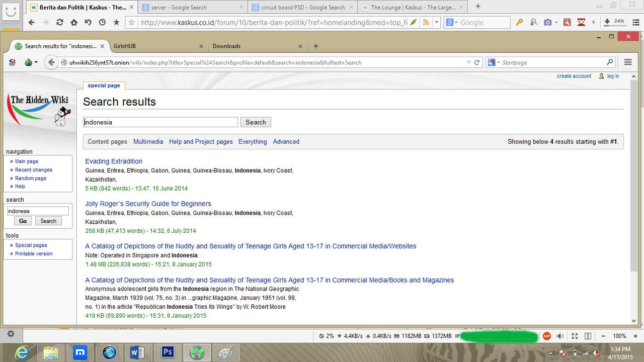The height and width of the screenshot is (362, 644).
Task: Open the Google search engine dropdown in Maxthon
Action: click(x=452, y=23)
